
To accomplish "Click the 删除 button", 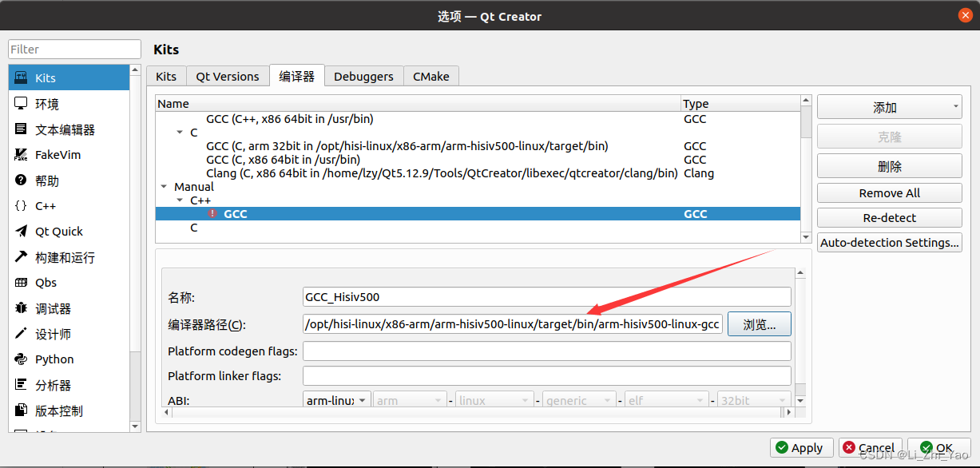I will coord(889,166).
